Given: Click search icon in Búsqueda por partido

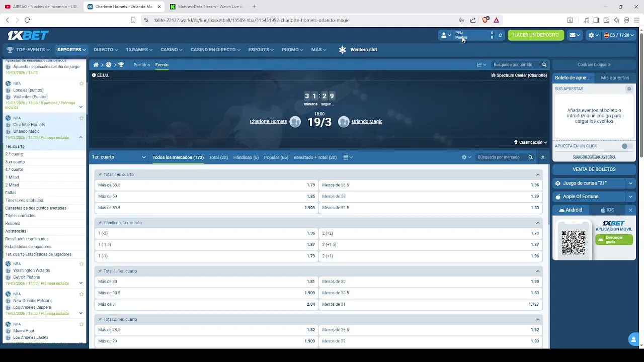Looking at the screenshot, I should pos(544,65).
